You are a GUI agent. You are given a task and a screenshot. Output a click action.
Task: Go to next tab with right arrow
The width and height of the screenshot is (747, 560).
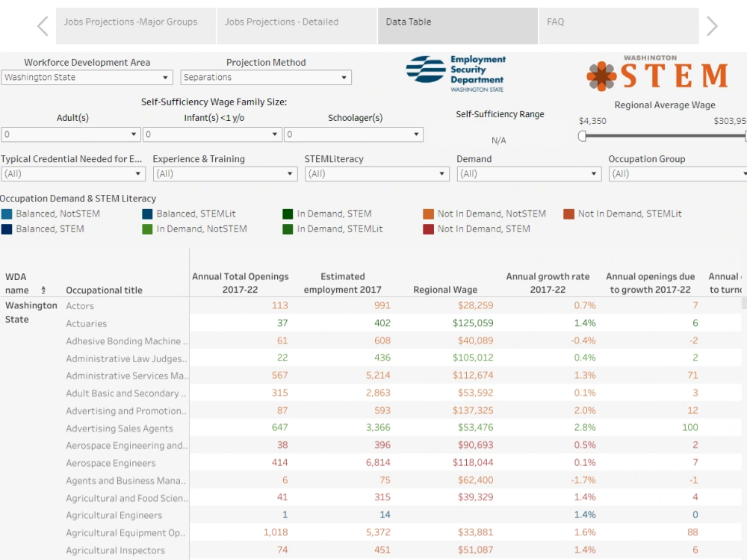(x=712, y=25)
